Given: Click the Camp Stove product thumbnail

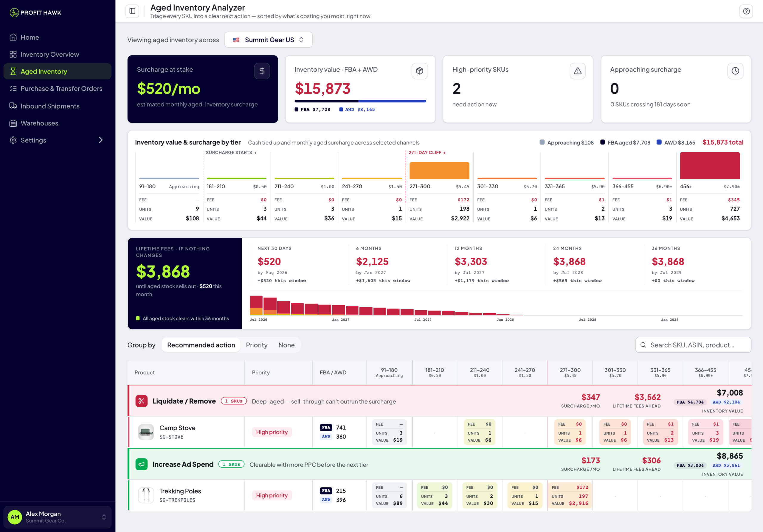Looking at the screenshot, I should coord(146,432).
